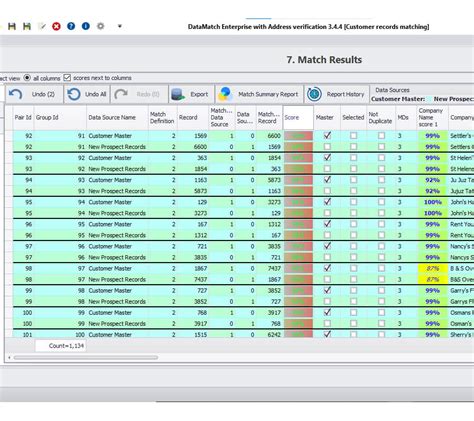Click the horizontal scrollbar thumb below table
This screenshot has width=474, height=421.
click(x=86, y=358)
